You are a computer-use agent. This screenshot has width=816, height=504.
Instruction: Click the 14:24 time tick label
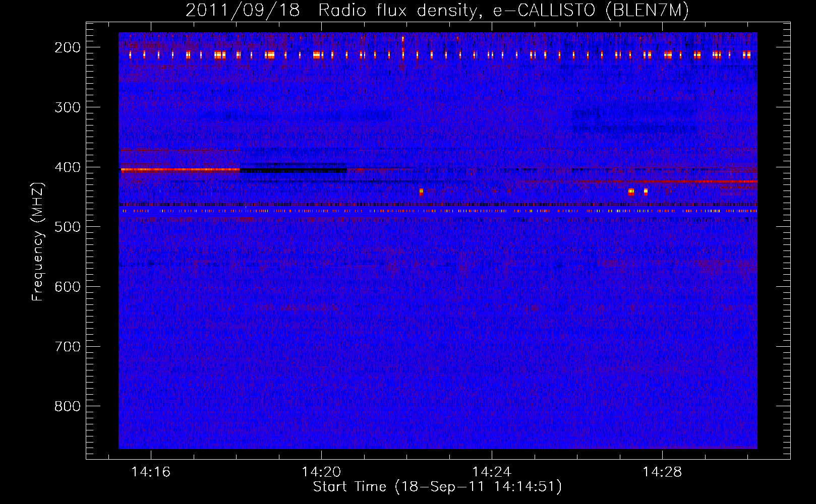click(x=492, y=472)
